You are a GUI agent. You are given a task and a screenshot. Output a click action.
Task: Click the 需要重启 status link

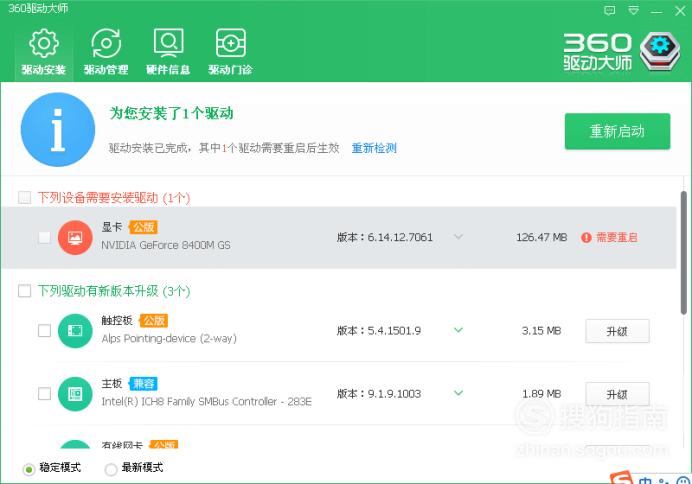tap(617, 237)
